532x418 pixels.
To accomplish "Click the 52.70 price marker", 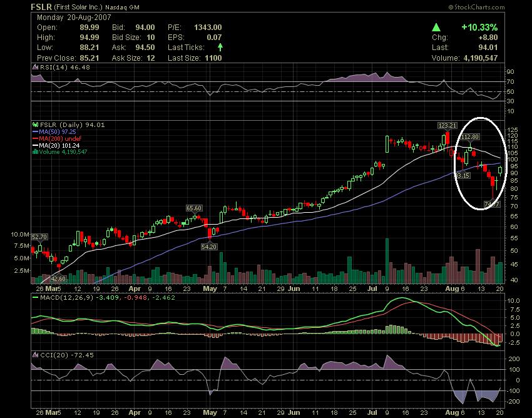I will point(39,237).
